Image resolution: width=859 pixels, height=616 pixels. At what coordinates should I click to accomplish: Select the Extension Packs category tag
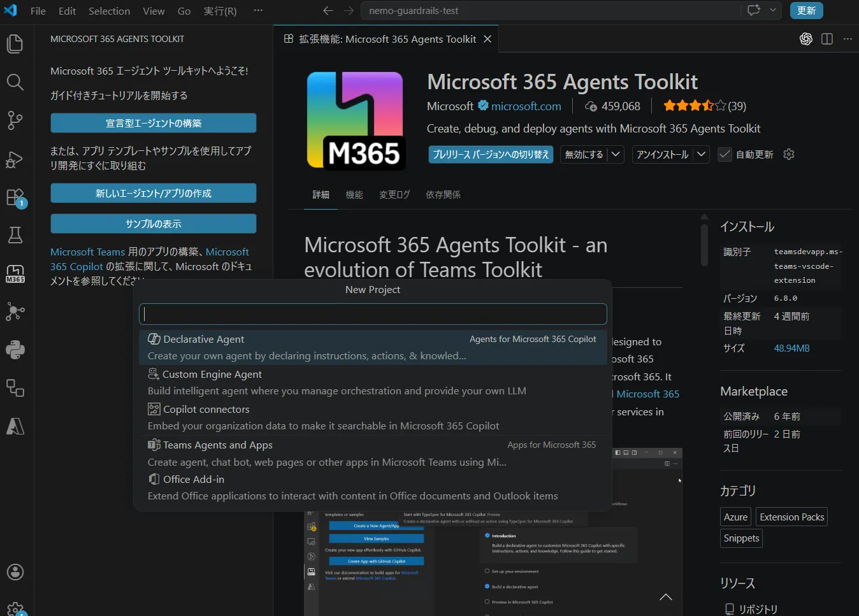pos(792,517)
